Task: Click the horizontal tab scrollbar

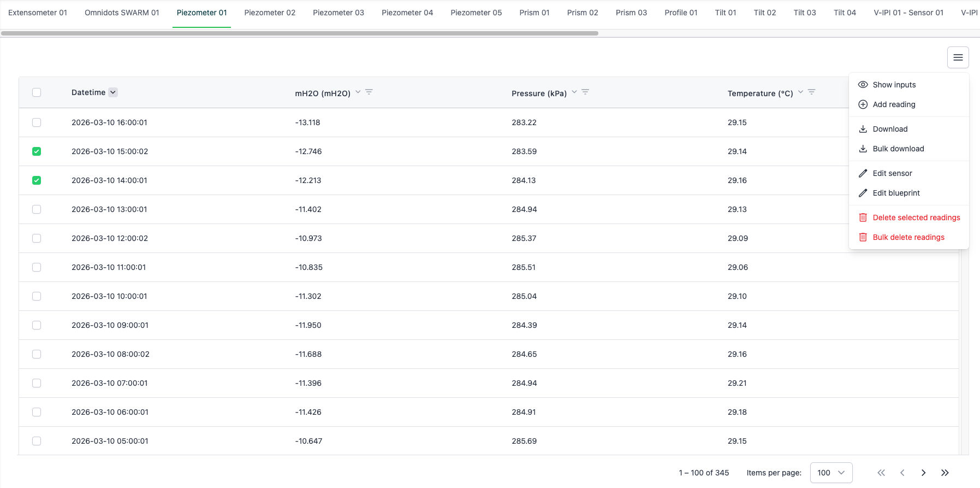Action: 300,33
